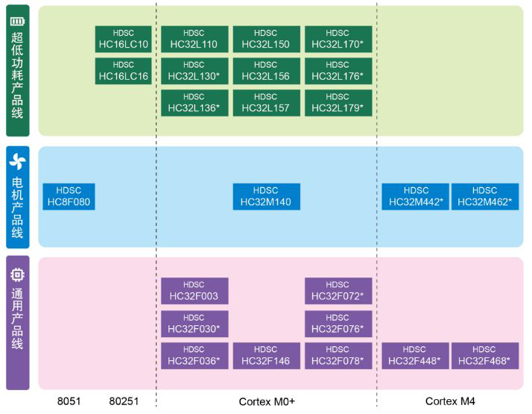
Task: Click the Cortex M0+ column label
Action: 267,401
